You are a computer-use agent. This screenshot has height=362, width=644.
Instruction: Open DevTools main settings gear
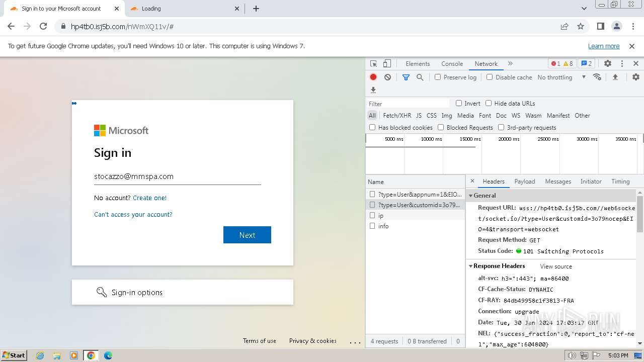coord(608,64)
